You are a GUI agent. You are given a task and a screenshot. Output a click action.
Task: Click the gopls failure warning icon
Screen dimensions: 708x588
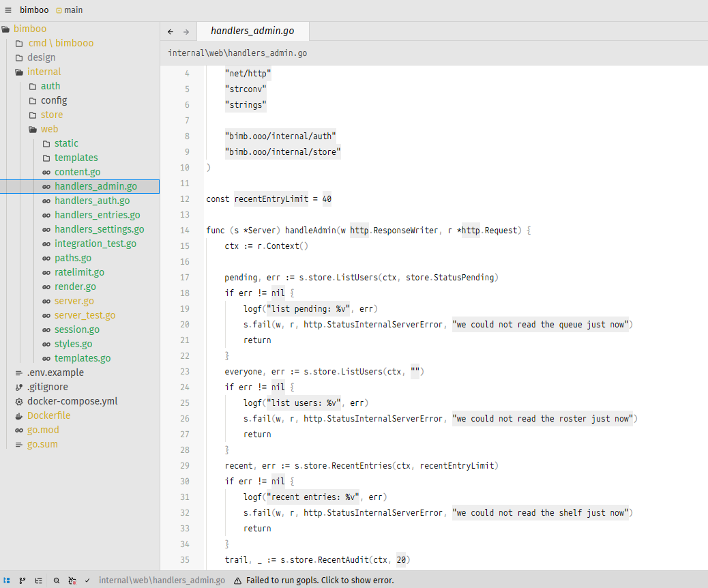tap(237, 580)
